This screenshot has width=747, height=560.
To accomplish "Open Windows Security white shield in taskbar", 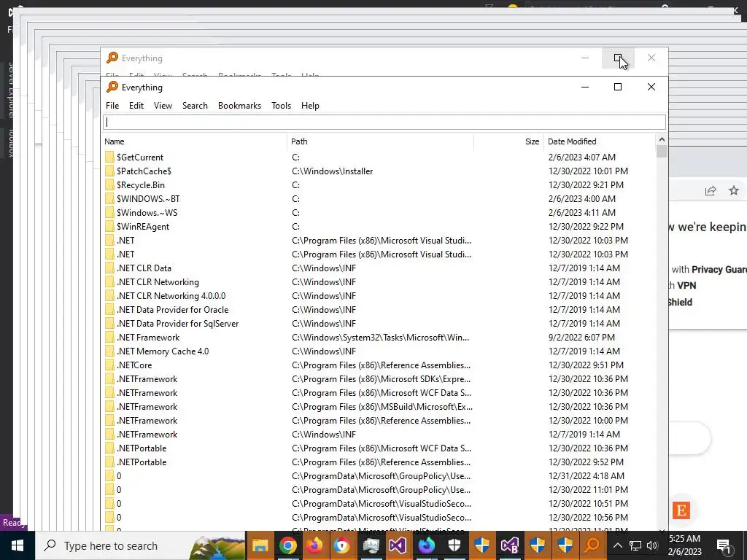I will tap(454, 545).
